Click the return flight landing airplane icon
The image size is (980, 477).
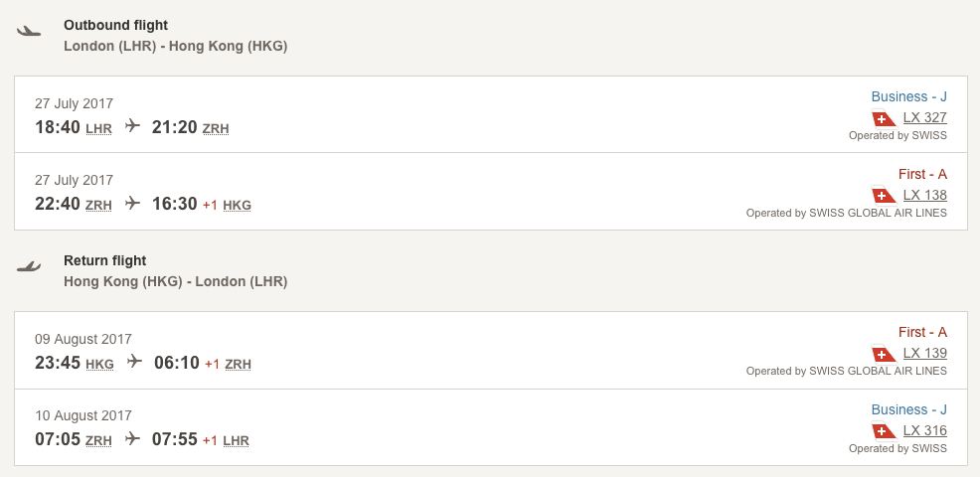(29, 266)
